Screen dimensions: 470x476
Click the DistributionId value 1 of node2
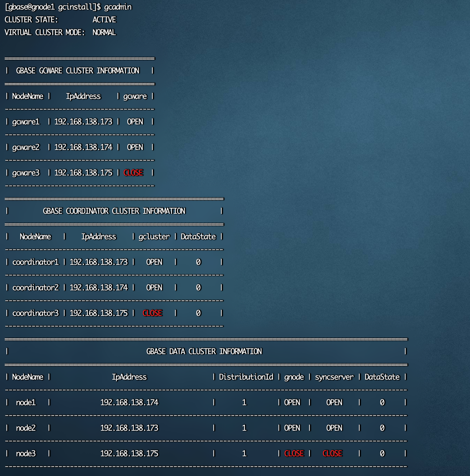244,428
